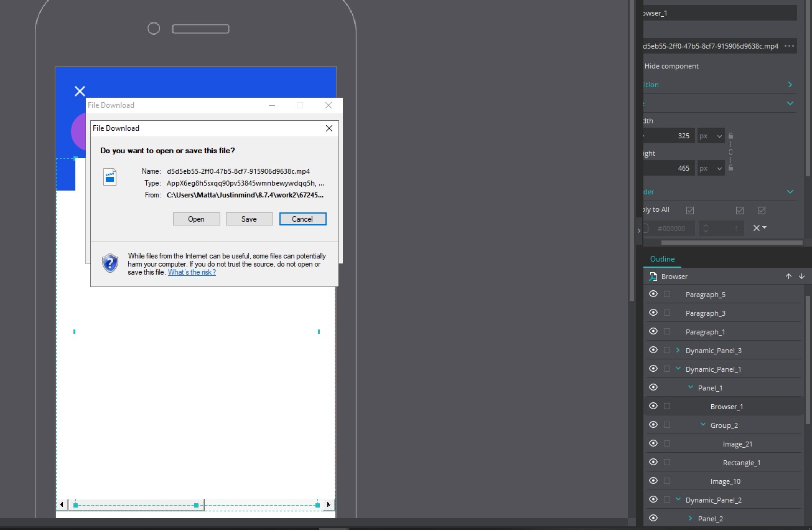
Task: Click the move down arrow in Outline
Action: pyautogui.click(x=801, y=277)
